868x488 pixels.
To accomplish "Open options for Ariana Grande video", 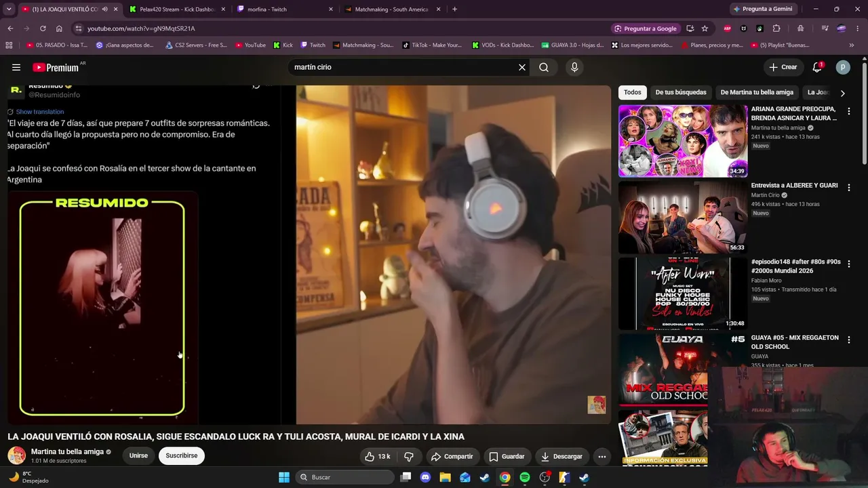I will point(849,111).
